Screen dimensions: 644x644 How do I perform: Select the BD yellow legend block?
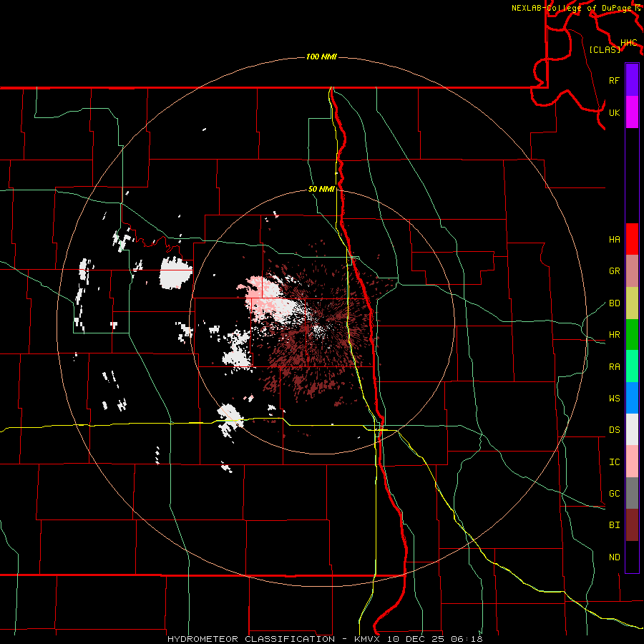coord(632,303)
